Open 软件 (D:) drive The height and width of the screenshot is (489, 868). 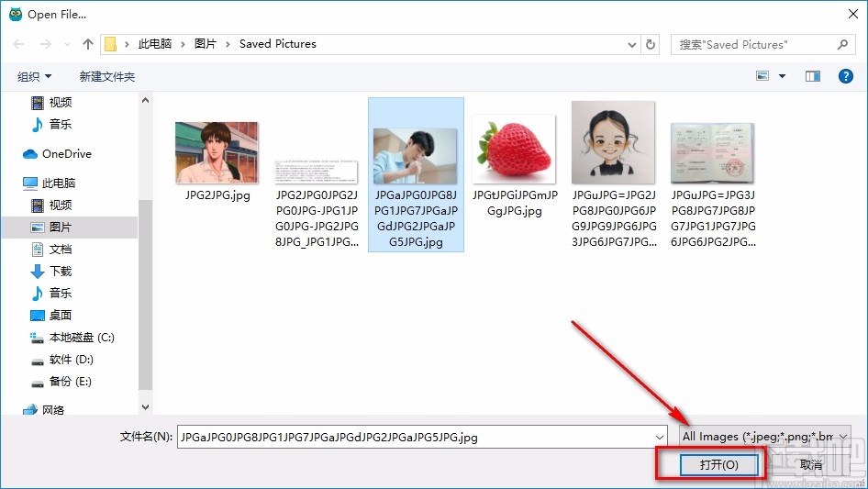coord(62,360)
